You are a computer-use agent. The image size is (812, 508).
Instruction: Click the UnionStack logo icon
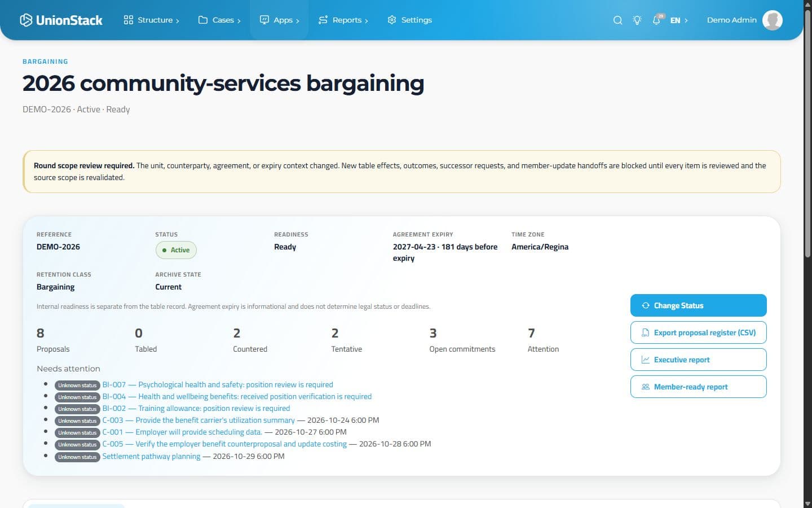pyautogui.click(x=26, y=20)
